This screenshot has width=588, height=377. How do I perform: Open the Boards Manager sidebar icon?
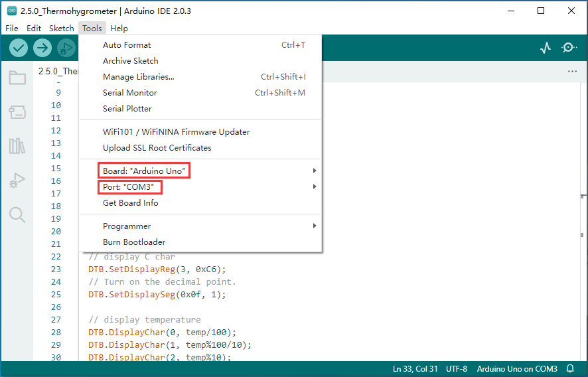point(17,112)
